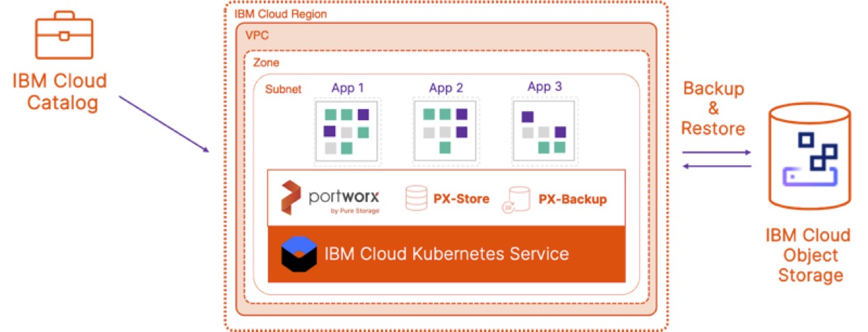This screenshot has height=332, width=868.
Task: Click the "VPC" label
Action: point(257,35)
